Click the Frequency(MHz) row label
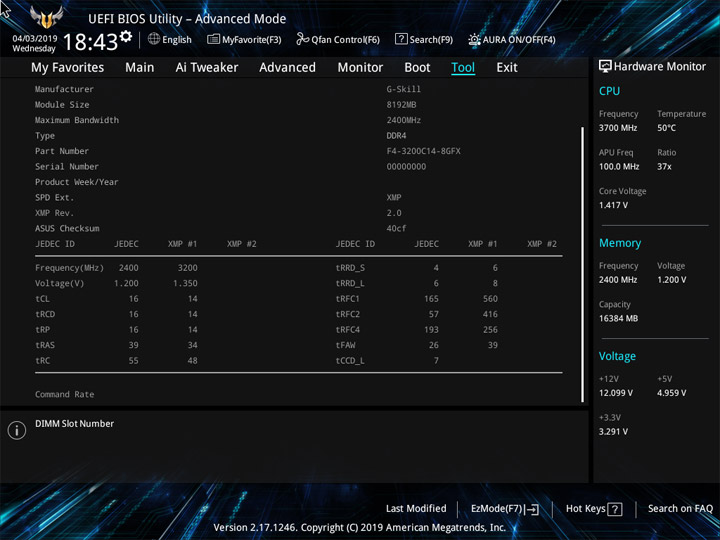720x540 pixels. point(69,268)
